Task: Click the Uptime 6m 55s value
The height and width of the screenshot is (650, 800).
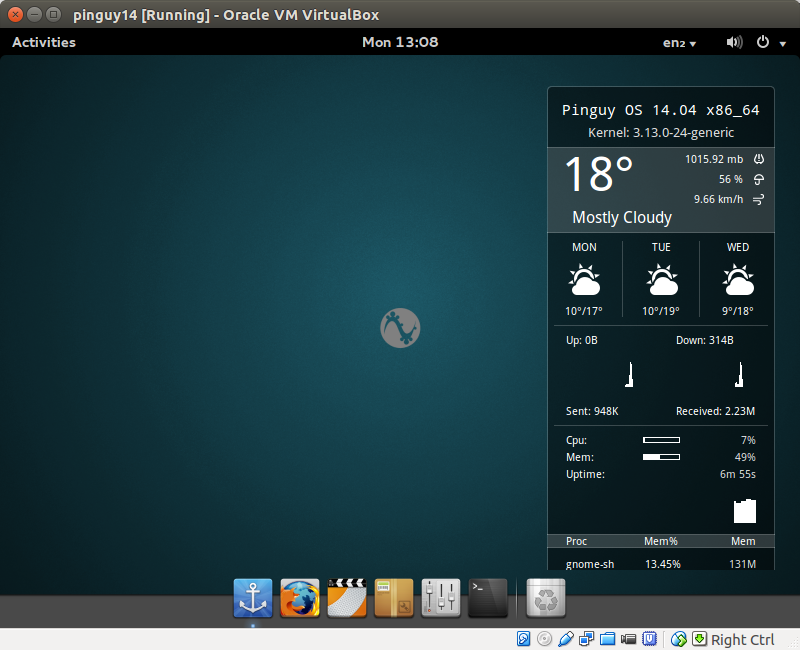Action: click(738, 474)
